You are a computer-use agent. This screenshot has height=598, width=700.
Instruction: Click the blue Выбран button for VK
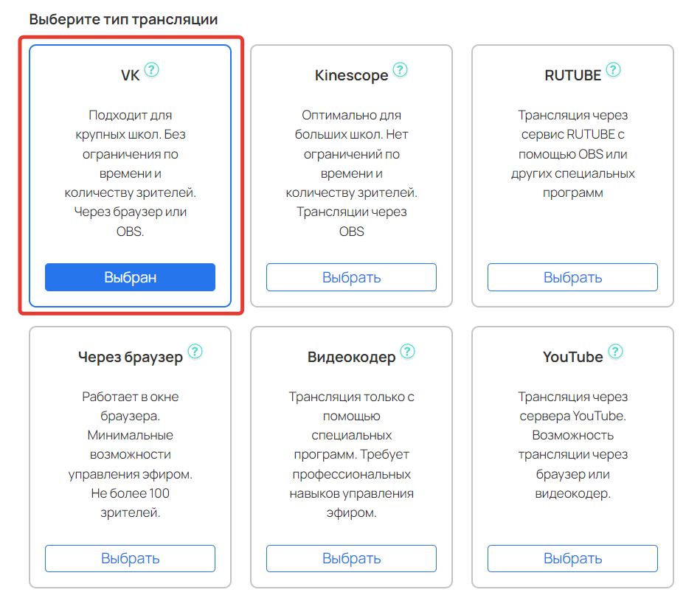(x=130, y=277)
